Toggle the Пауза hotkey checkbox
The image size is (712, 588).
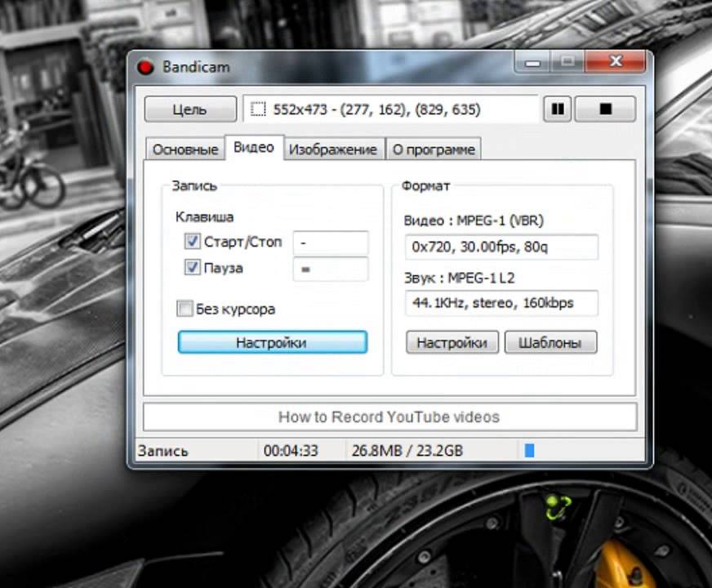point(192,267)
